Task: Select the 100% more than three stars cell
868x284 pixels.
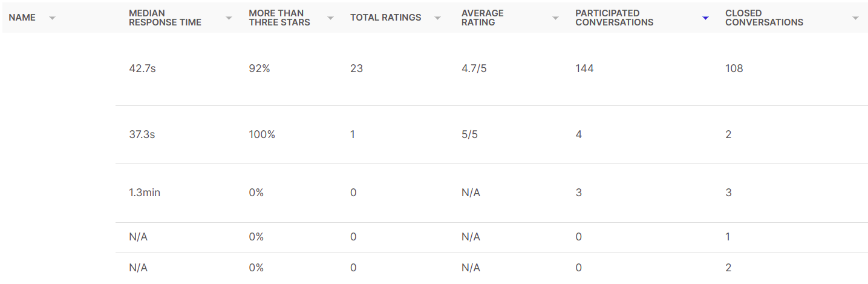Action: pos(262,134)
